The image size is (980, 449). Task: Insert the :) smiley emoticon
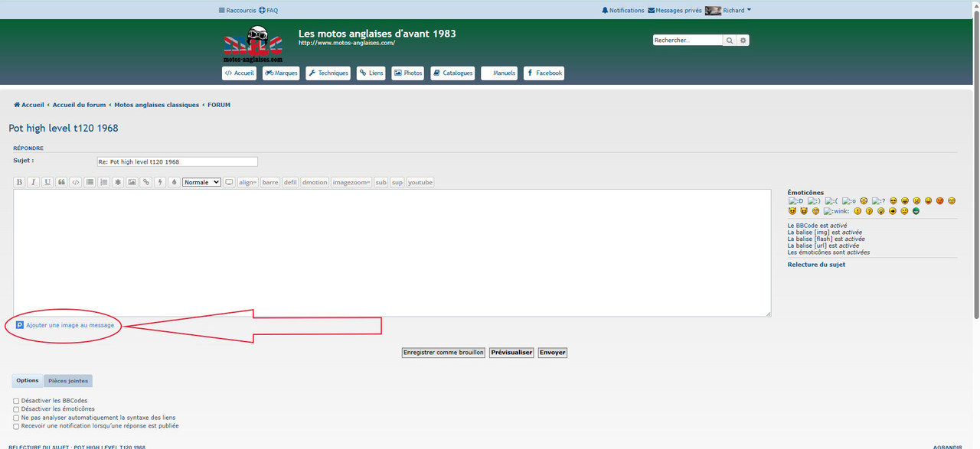point(814,201)
